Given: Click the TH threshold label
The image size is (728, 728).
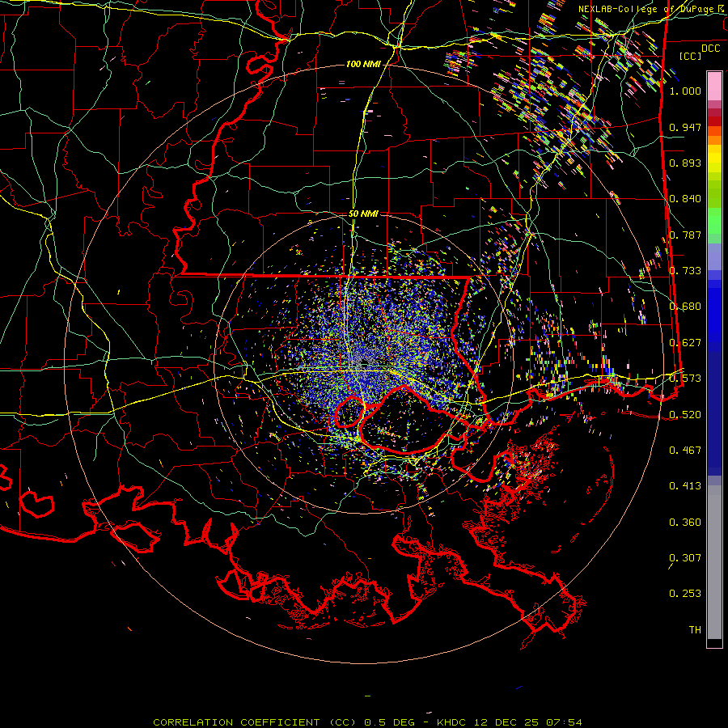Looking at the screenshot, I should point(695,630).
